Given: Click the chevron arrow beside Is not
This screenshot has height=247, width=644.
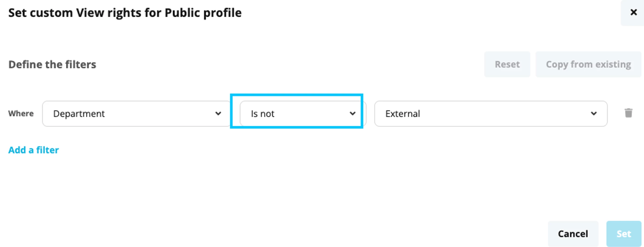Looking at the screenshot, I should (x=352, y=114).
